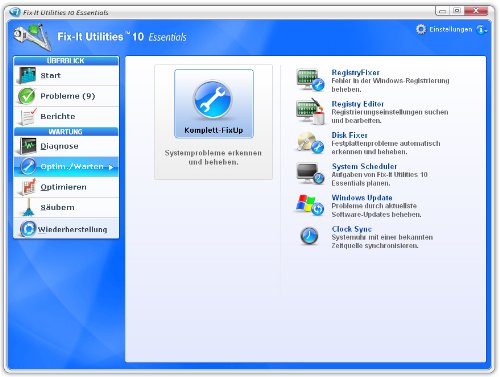Close the Fix-It Utilities window
500x377 pixels.
click(x=476, y=11)
